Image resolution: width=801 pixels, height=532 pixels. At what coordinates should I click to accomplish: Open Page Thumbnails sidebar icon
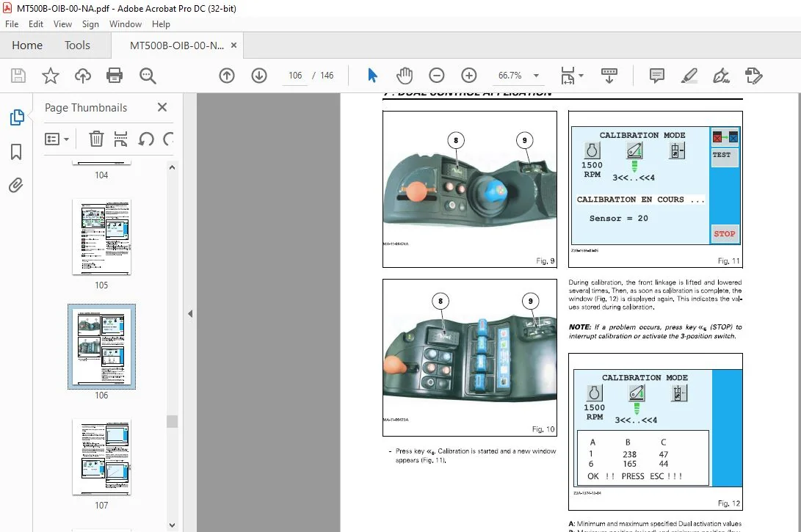(16, 117)
